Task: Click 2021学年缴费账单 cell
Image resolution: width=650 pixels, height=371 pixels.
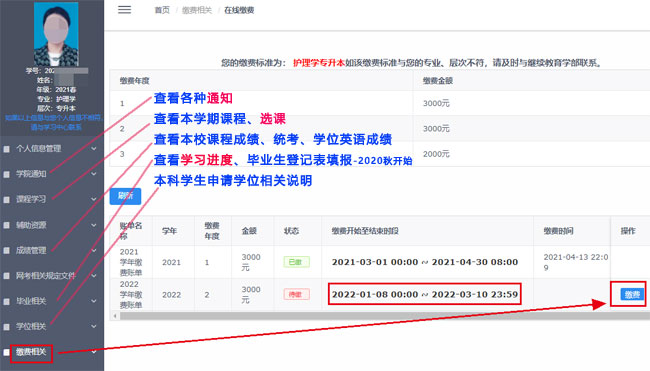Action: pos(131,262)
